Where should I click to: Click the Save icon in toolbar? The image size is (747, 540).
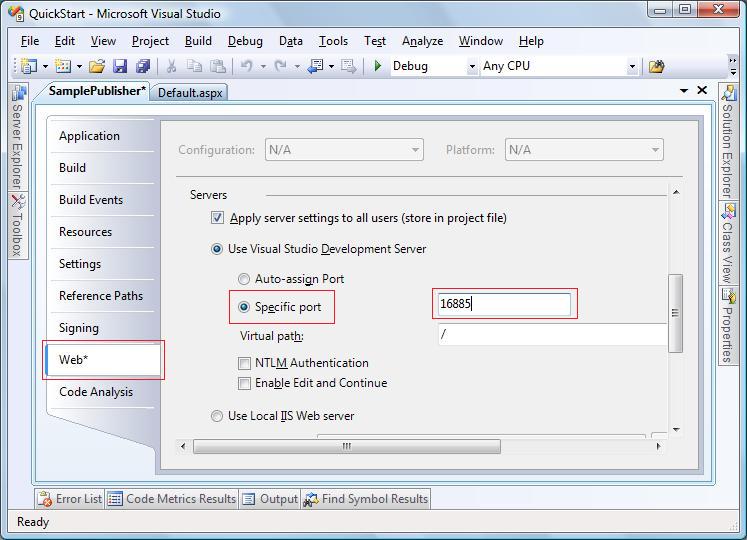tap(120, 66)
